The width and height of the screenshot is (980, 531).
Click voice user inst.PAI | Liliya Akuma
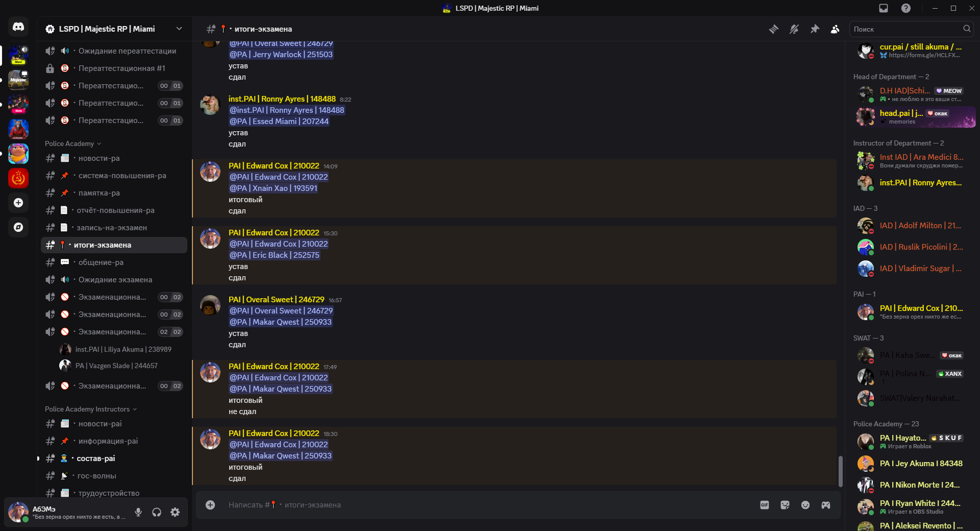click(x=121, y=349)
